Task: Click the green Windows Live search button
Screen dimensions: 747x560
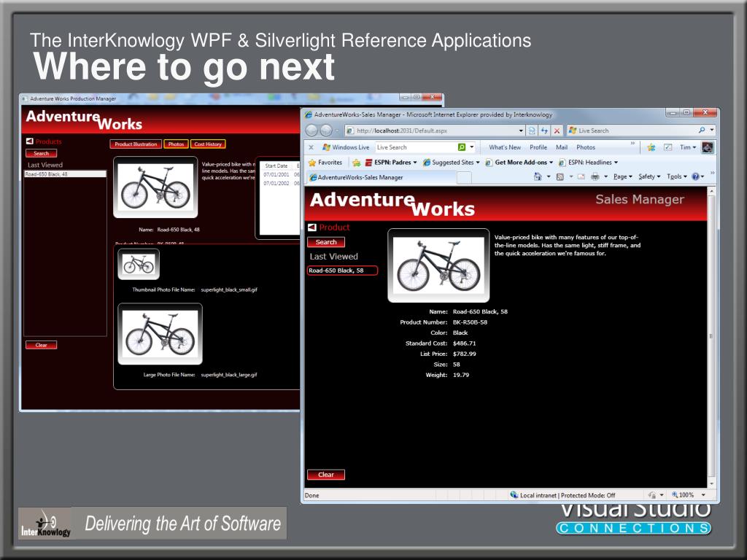Action: coord(461,147)
